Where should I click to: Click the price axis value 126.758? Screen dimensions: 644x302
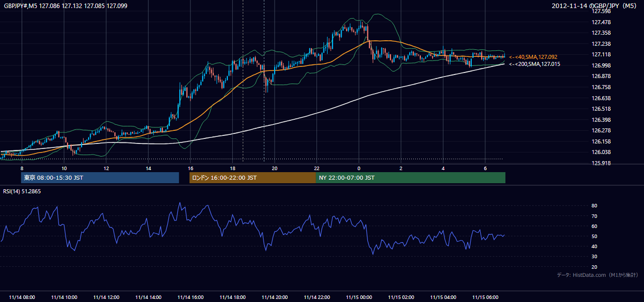coord(601,87)
